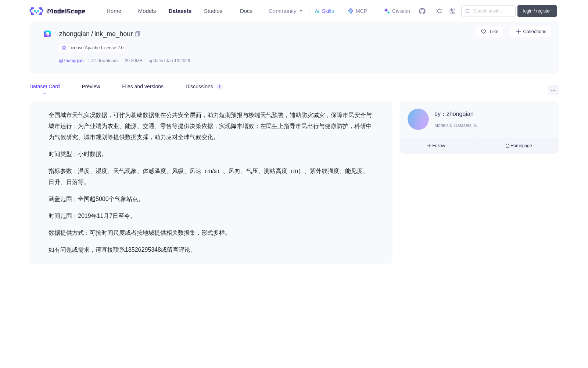This screenshot has width=588, height=368.
Task: Click the Civision sparkle icon
Action: coord(387,11)
